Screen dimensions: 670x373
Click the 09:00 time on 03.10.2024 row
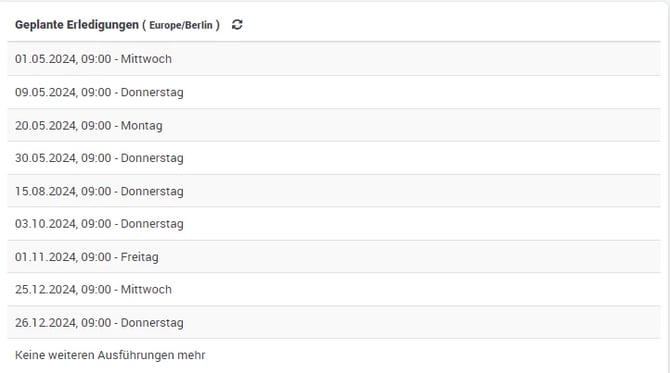(x=96, y=224)
